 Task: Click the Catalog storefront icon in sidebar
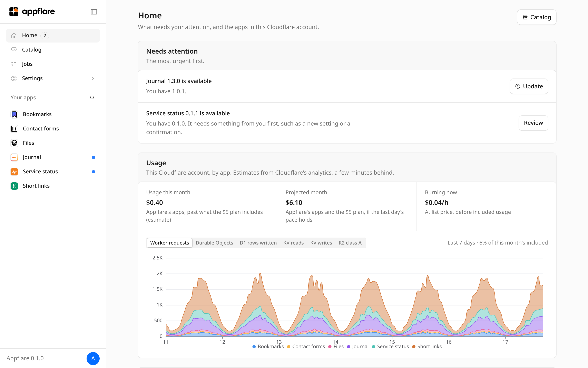click(x=14, y=50)
